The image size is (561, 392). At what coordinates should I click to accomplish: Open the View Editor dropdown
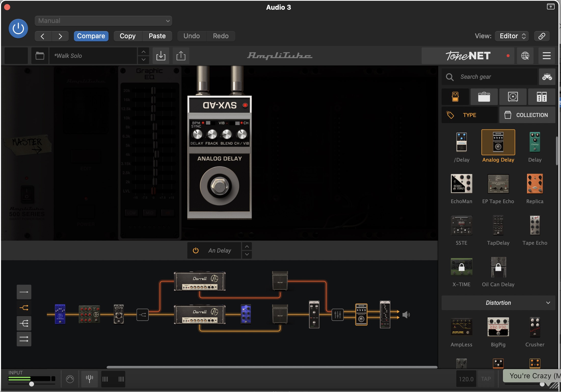tap(512, 36)
